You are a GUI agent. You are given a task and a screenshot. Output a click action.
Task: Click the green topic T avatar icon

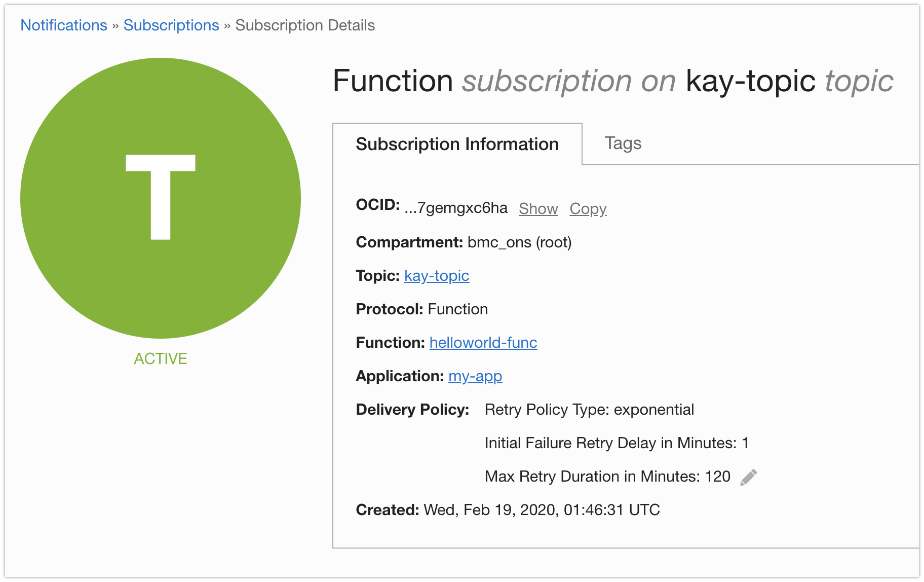pos(161,198)
